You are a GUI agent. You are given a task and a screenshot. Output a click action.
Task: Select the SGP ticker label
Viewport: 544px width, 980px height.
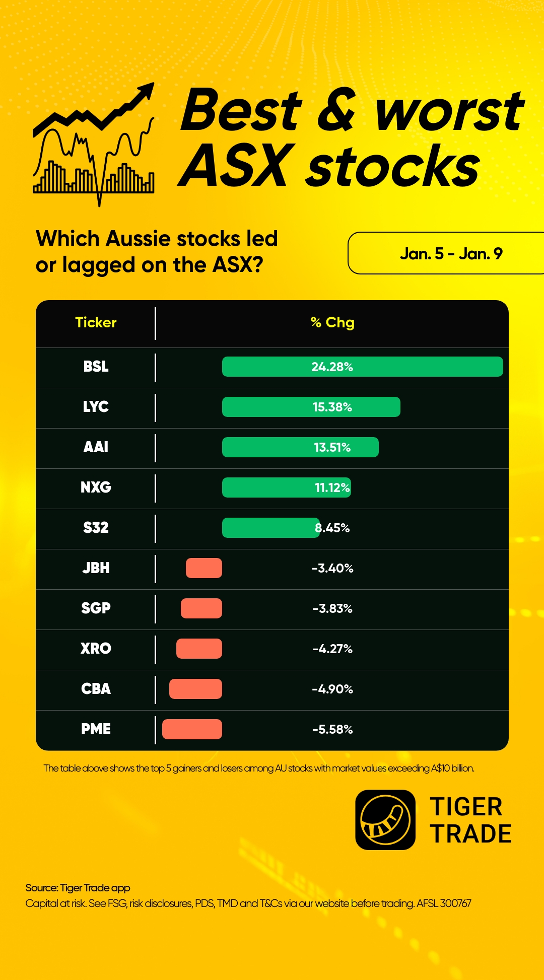point(96,608)
